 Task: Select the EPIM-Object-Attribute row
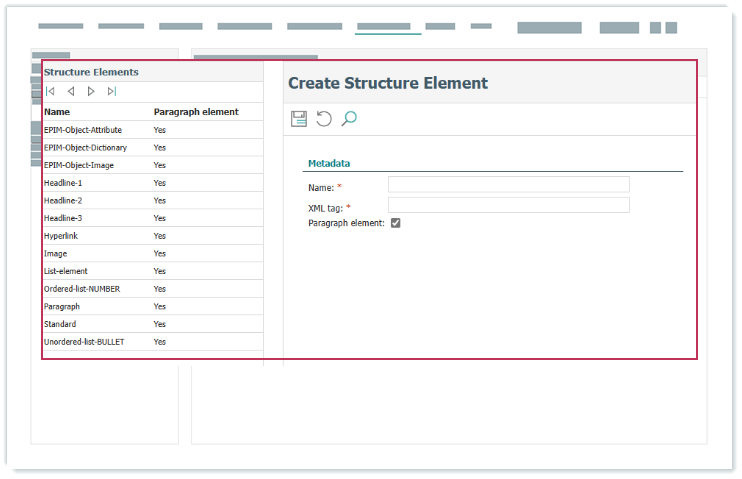pos(85,130)
